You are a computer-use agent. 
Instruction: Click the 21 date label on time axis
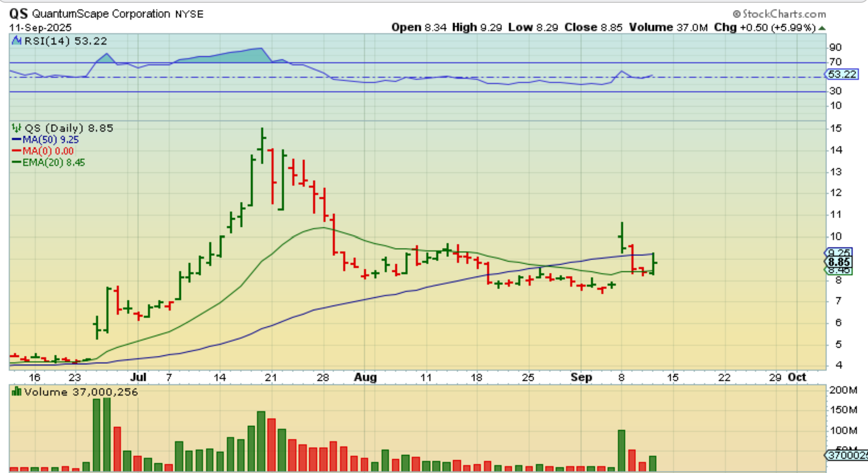pos(271,378)
